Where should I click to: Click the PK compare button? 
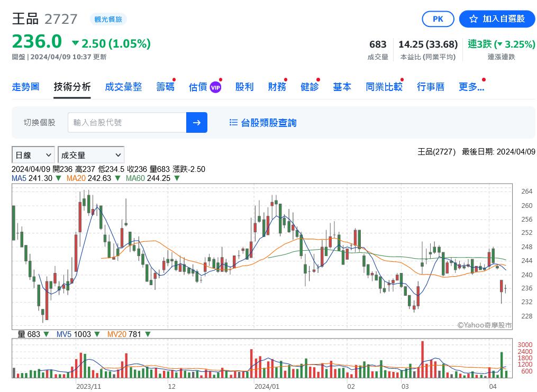pyautogui.click(x=438, y=19)
